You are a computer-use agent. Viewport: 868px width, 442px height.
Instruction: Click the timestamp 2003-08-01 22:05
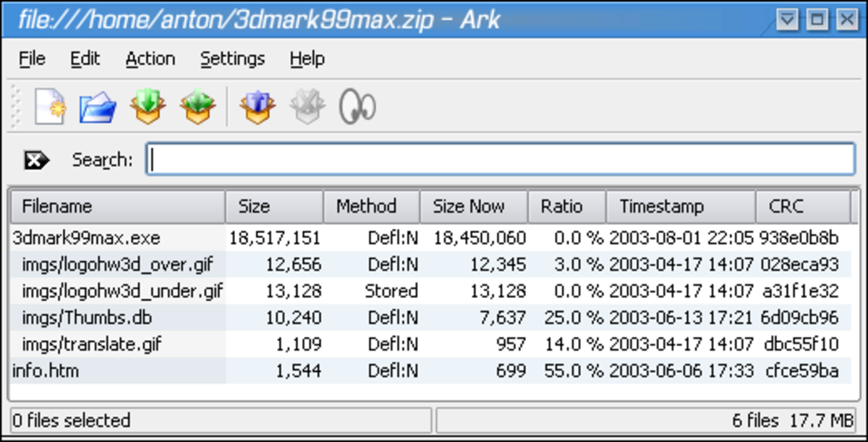(x=681, y=238)
